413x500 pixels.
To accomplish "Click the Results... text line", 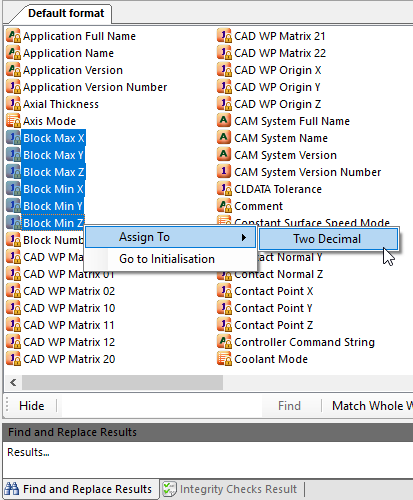I will (28, 452).
